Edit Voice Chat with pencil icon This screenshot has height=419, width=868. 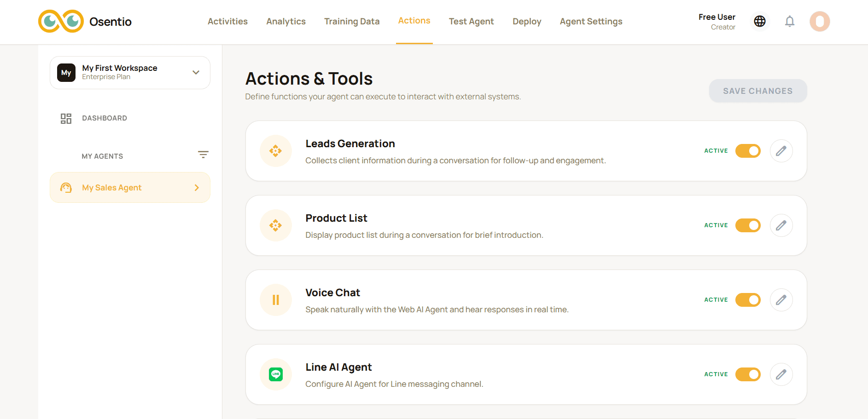pos(781,300)
